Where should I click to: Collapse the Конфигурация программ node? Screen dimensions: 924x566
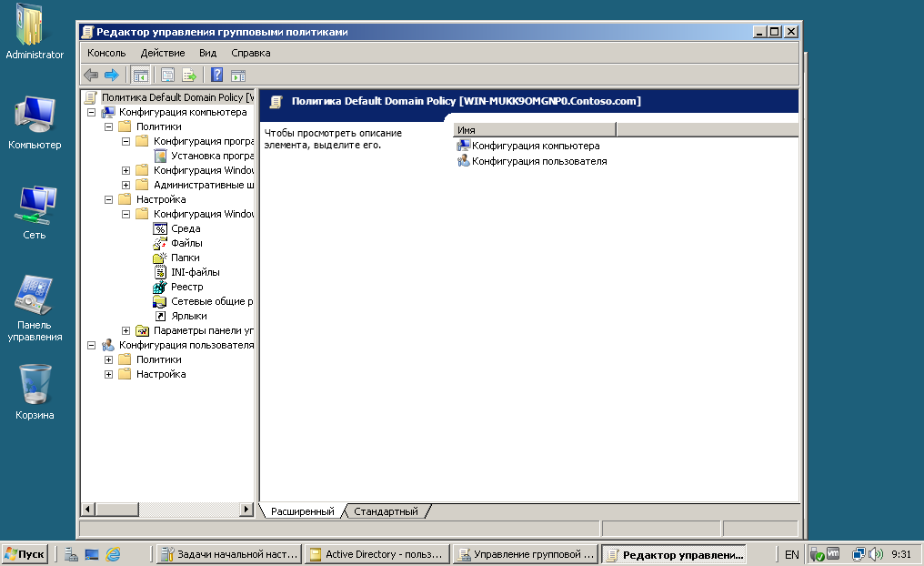coord(126,142)
